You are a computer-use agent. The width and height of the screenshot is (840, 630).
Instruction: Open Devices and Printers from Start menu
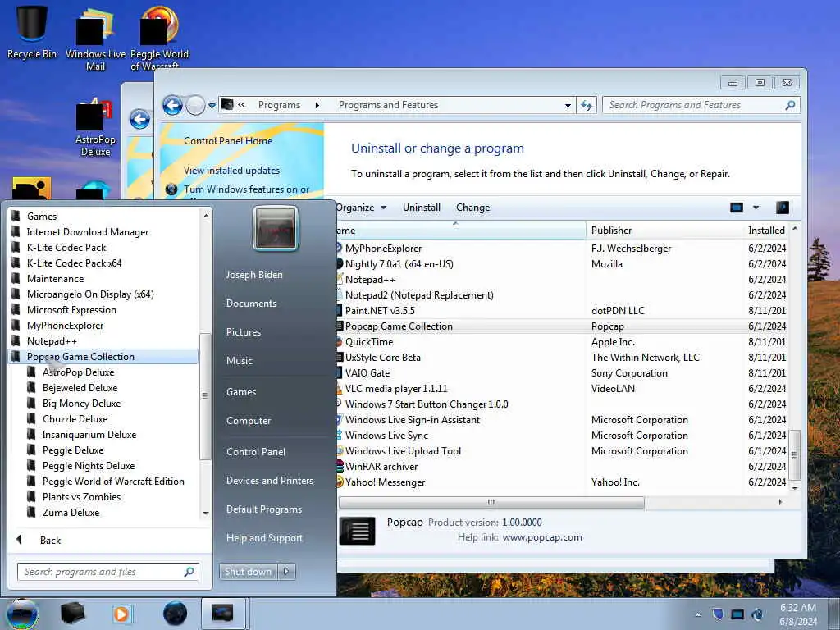[270, 481]
